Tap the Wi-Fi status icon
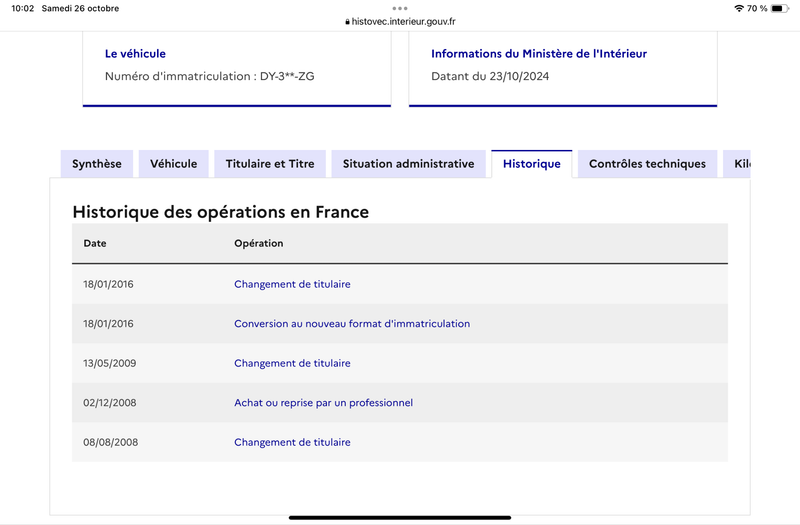Screen dimensions: 800x525 [739, 8]
